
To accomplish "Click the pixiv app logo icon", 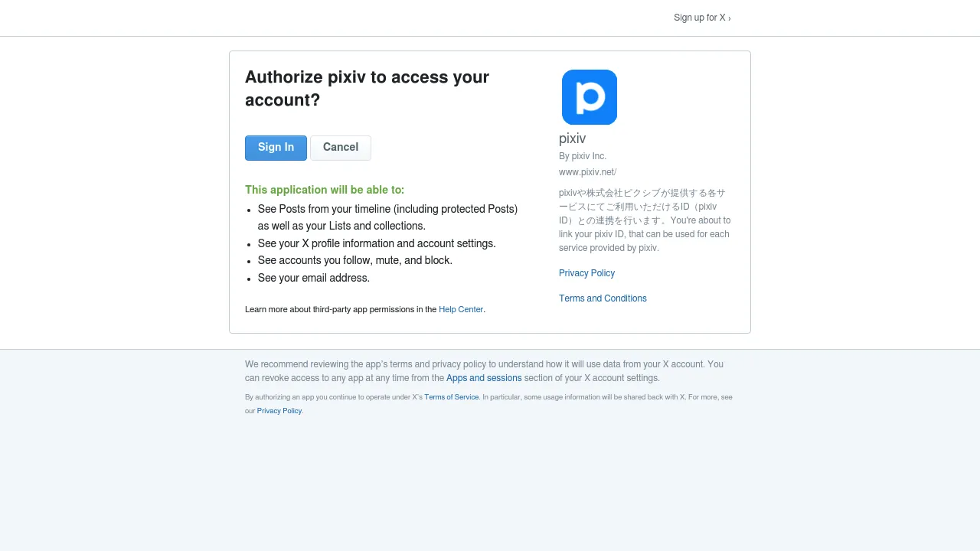I will coord(590,97).
